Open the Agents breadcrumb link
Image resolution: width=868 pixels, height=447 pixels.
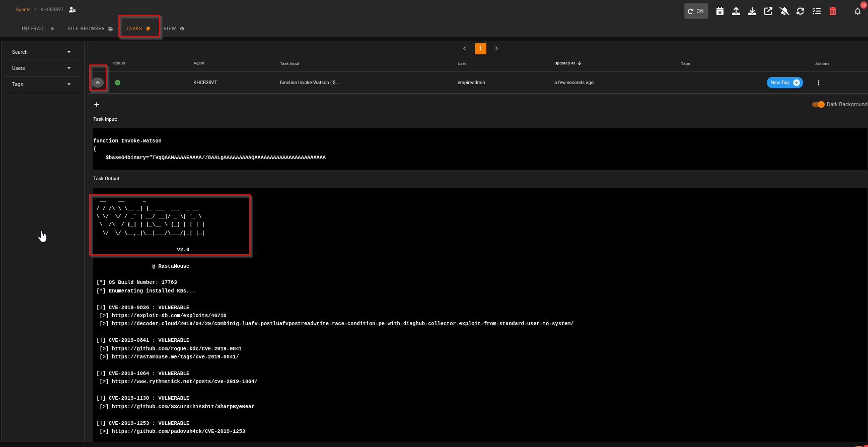click(23, 10)
